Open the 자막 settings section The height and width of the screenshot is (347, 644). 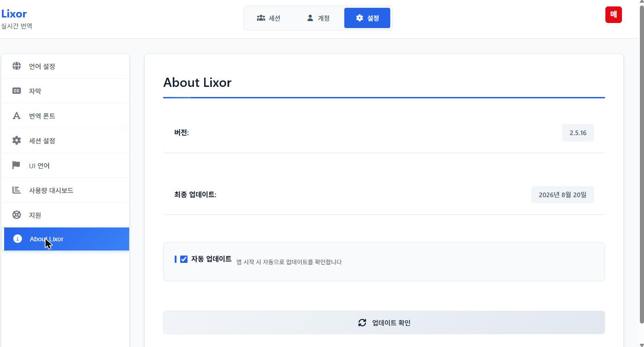pos(65,91)
